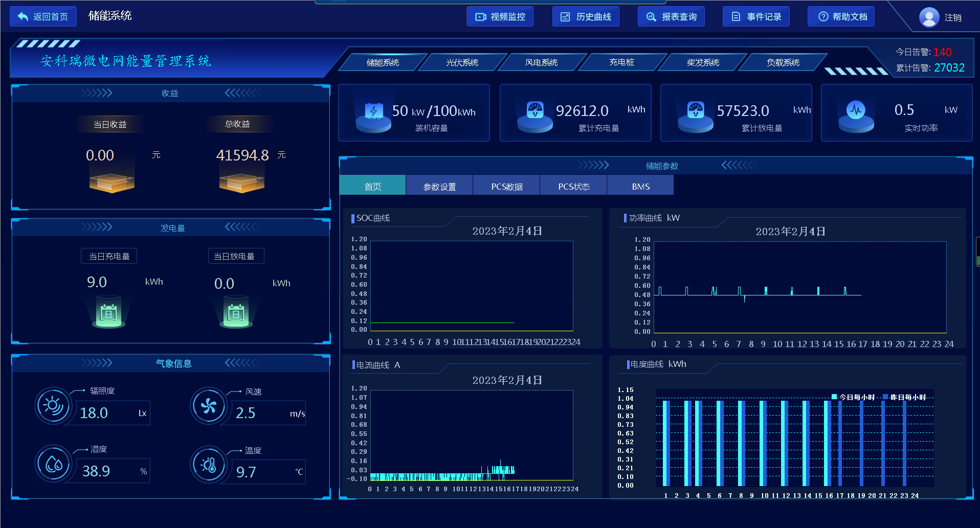
Task: Open the 参数设置 tab
Action: [439, 187]
